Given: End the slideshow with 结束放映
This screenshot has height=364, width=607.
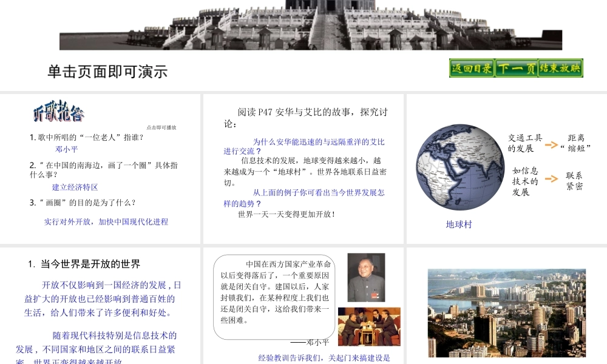Looking at the screenshot, I should point(560,68).
